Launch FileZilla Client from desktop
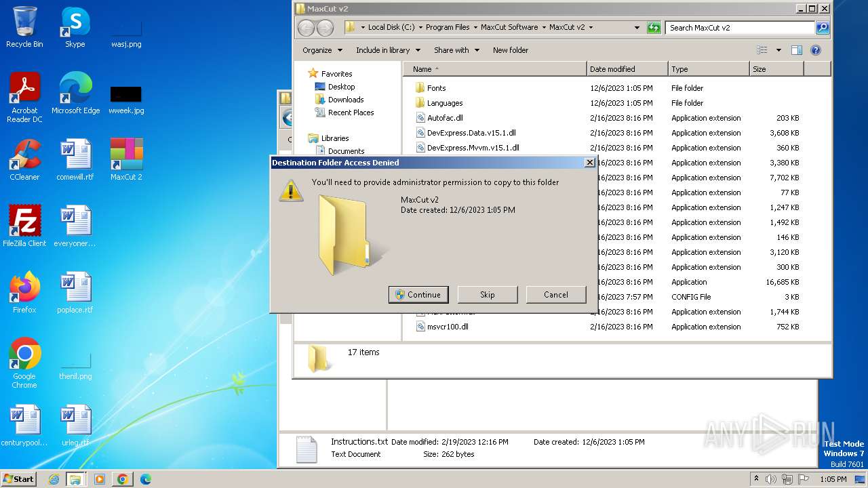This screenshot has width=868, height=488. pos(24,226)
